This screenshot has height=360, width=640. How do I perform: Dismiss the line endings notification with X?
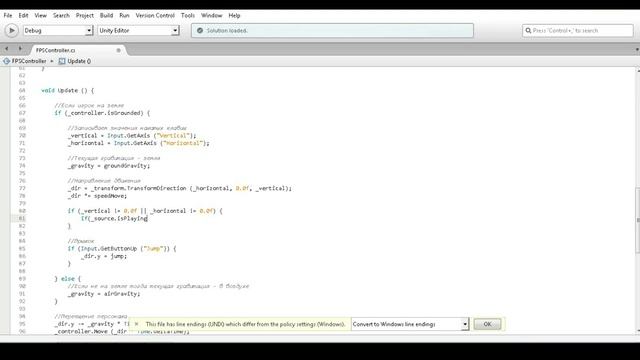pyautogui.click(x=136, y=324)
